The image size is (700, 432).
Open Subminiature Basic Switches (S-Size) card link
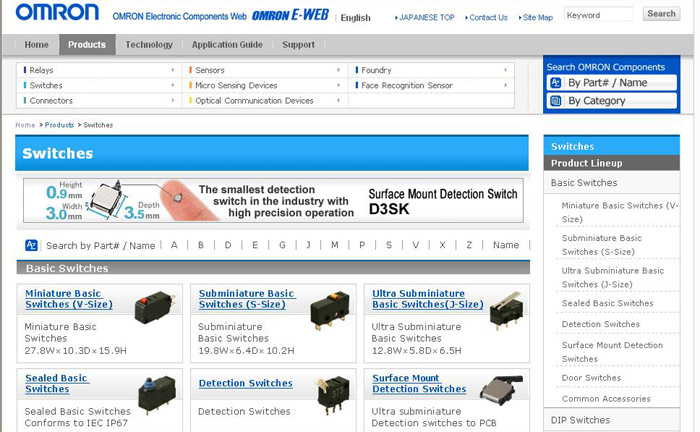(247, 299)
